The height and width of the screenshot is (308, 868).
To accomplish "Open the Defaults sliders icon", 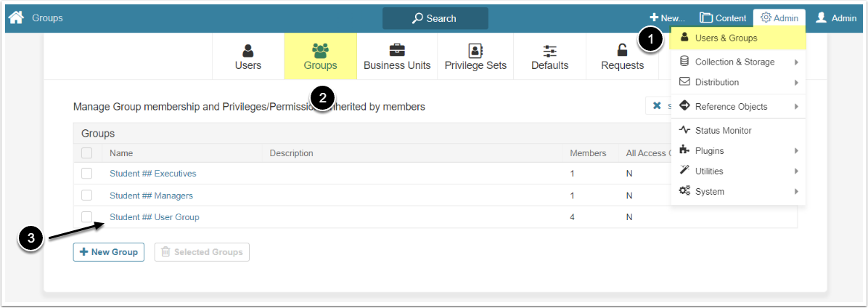I will click(x=550, y=51).
